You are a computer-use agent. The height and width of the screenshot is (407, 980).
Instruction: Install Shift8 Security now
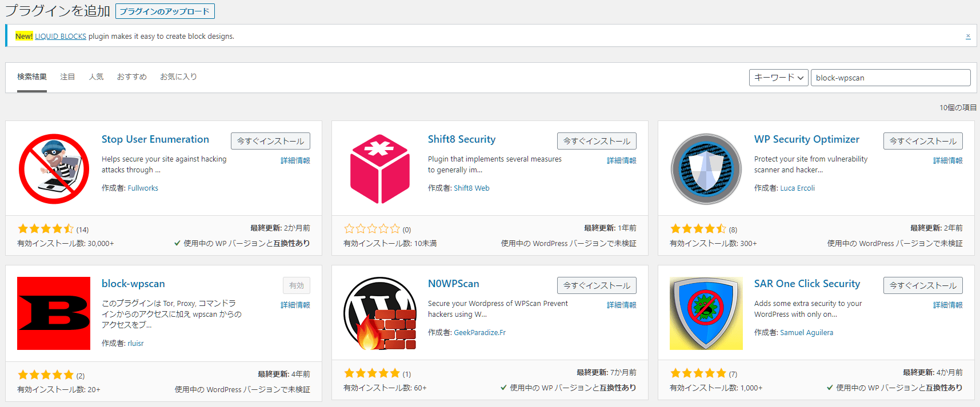click(x=597, y=141)
